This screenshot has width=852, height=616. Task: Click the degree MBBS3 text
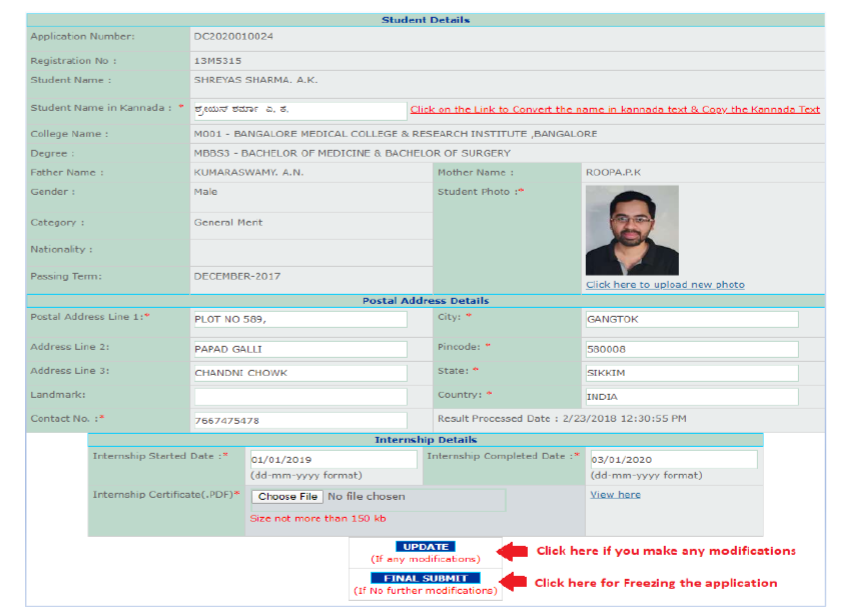click(352, 153)
